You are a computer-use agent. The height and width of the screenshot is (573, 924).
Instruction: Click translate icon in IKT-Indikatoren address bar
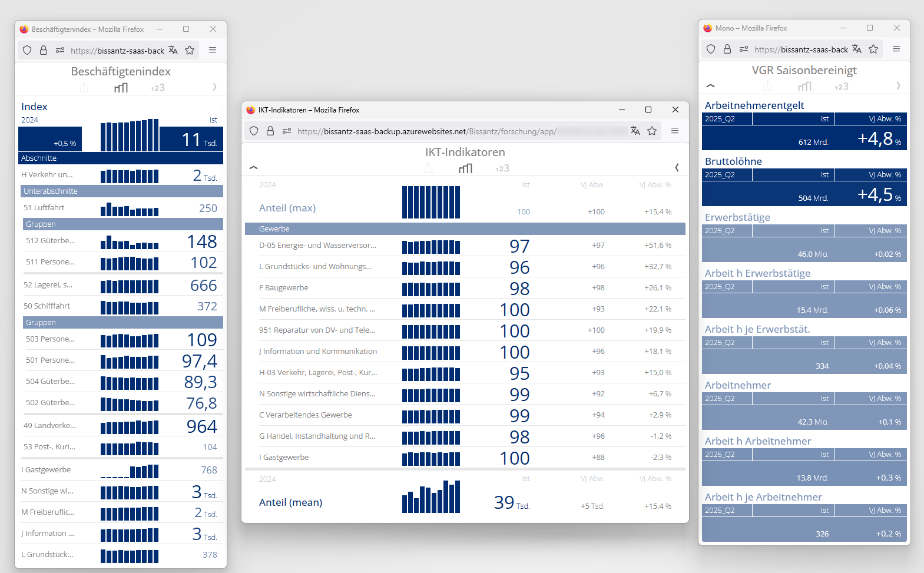coord(635,131)
